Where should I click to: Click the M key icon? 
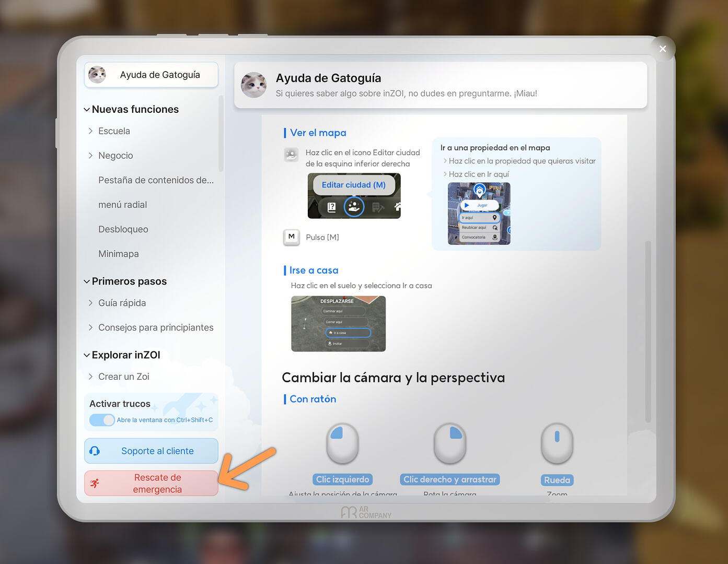coord(292,237)
